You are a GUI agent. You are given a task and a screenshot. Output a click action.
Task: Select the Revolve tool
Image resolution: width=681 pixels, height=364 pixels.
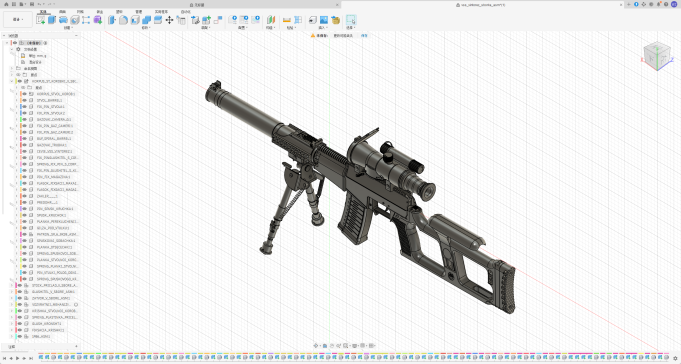click(x=63, y=20)
